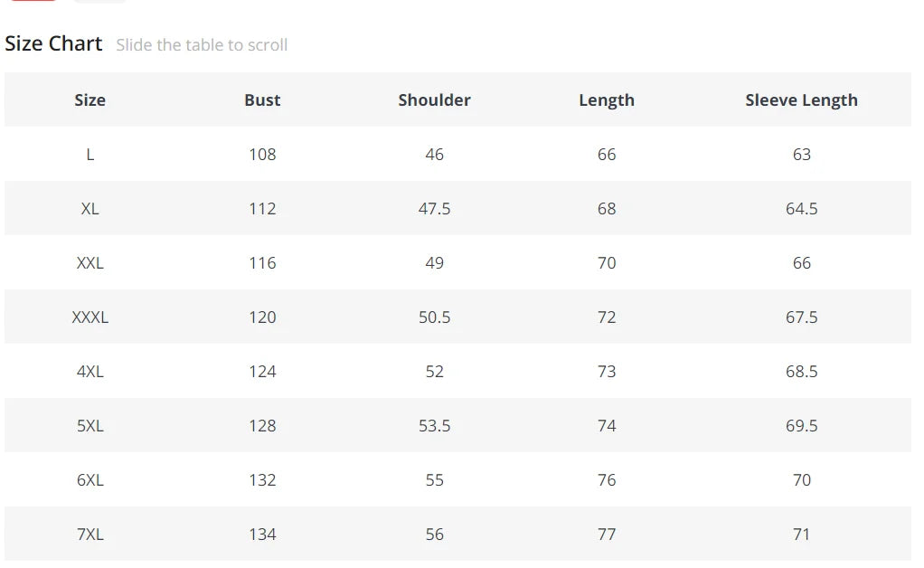This screenshot has width=924, height=568.
Task: Click shoulder value 47.5 for size XL
Action: pos(434,209)
